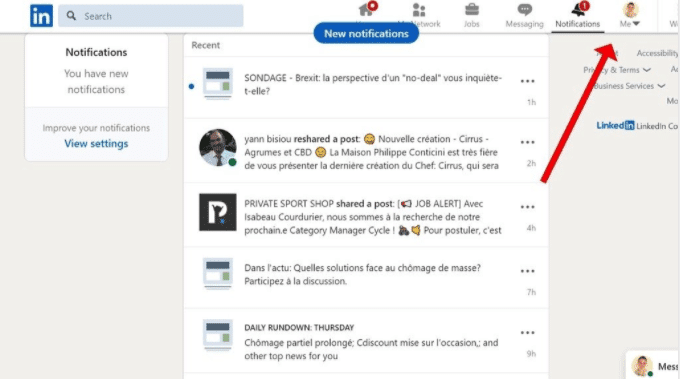Click the LinkedIn logo icon

(x=41, y=16)
